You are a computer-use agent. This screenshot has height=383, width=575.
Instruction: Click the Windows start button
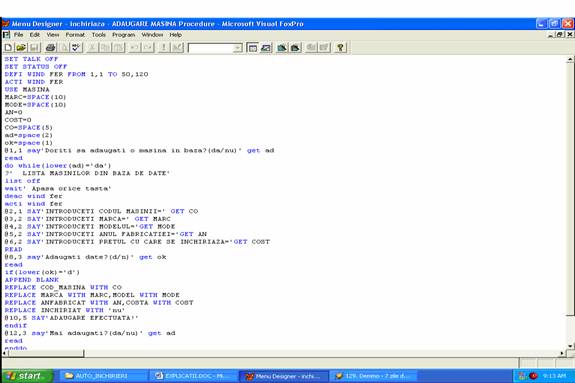tap(27, 376)
